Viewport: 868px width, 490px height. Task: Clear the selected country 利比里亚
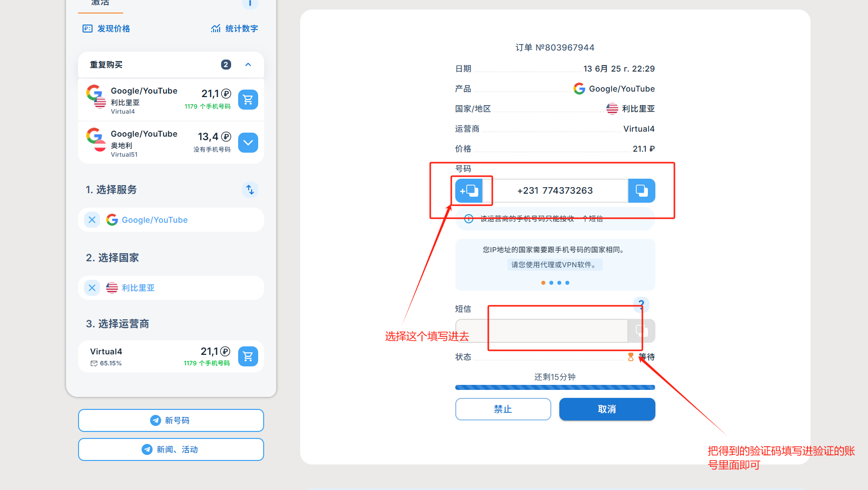[92, 288]
